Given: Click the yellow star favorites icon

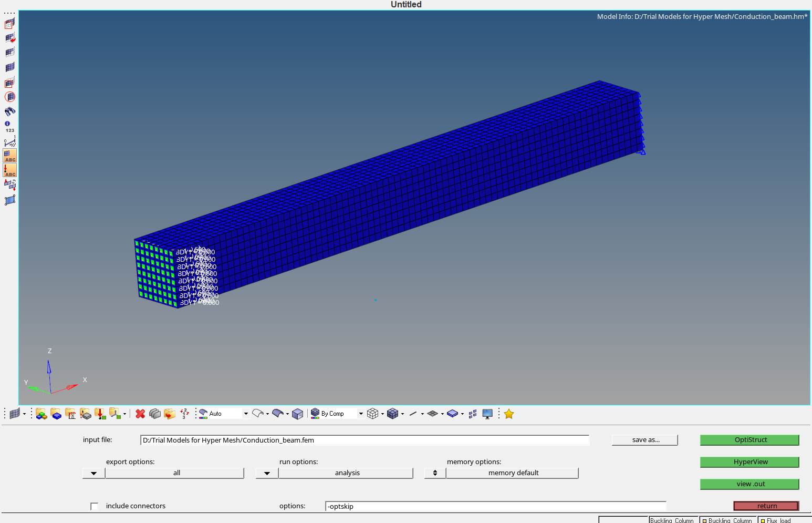Looking at the screenshot, I should pos(509,414).
